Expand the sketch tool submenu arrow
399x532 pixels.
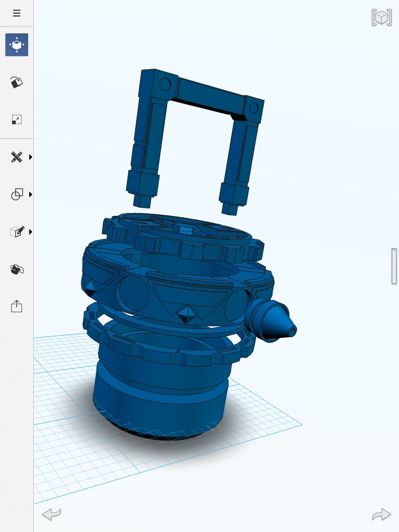(31, 232)
